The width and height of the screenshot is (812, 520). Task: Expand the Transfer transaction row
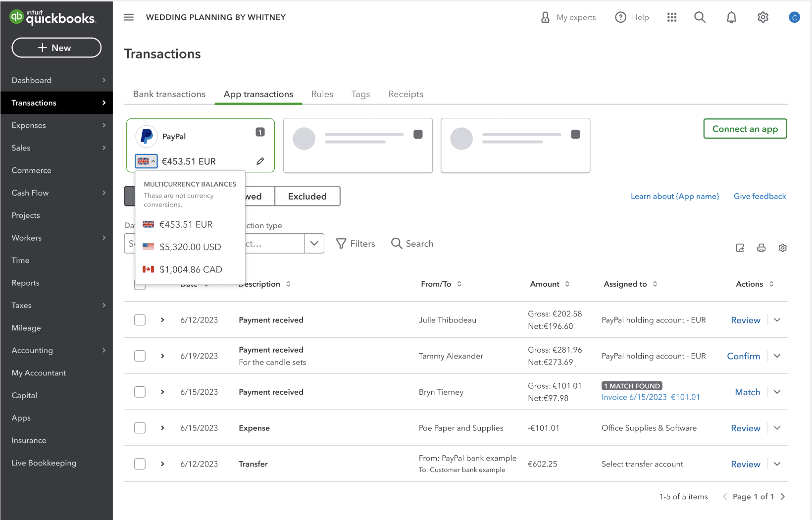pyautogui.click(x=162, y=464)
